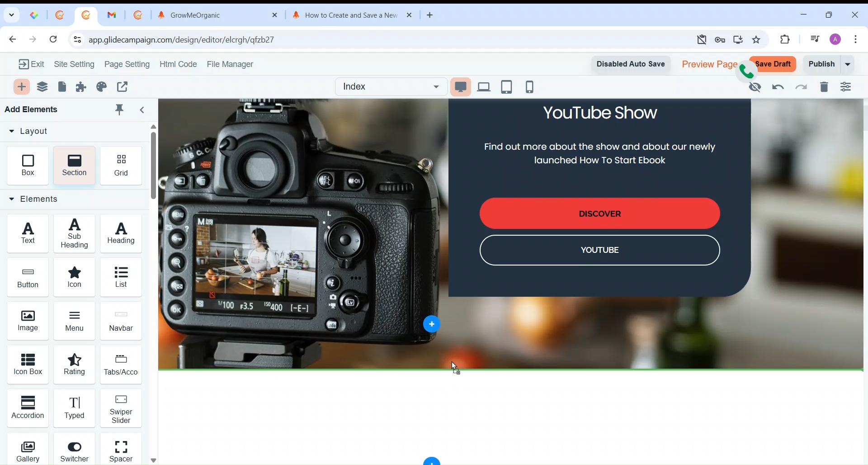Screen dimensions: 868x465
Task: Click the color palette theme icon
Action: pos(102,87)
